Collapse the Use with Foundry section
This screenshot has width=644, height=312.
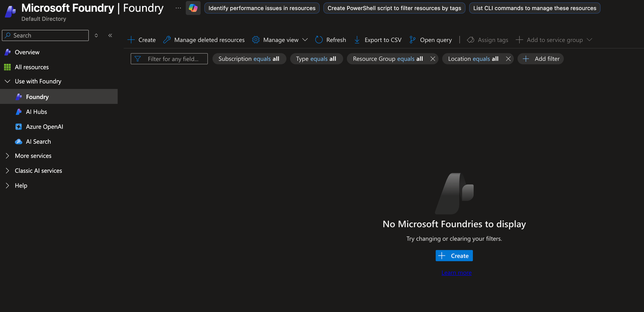[7, 81]
